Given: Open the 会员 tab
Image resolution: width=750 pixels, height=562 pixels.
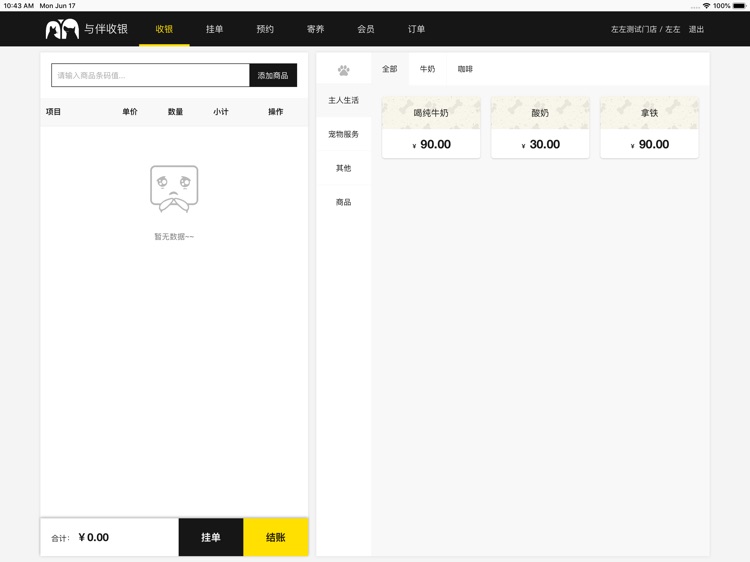Looking at the screenshot, I should (x=366, y=29).
